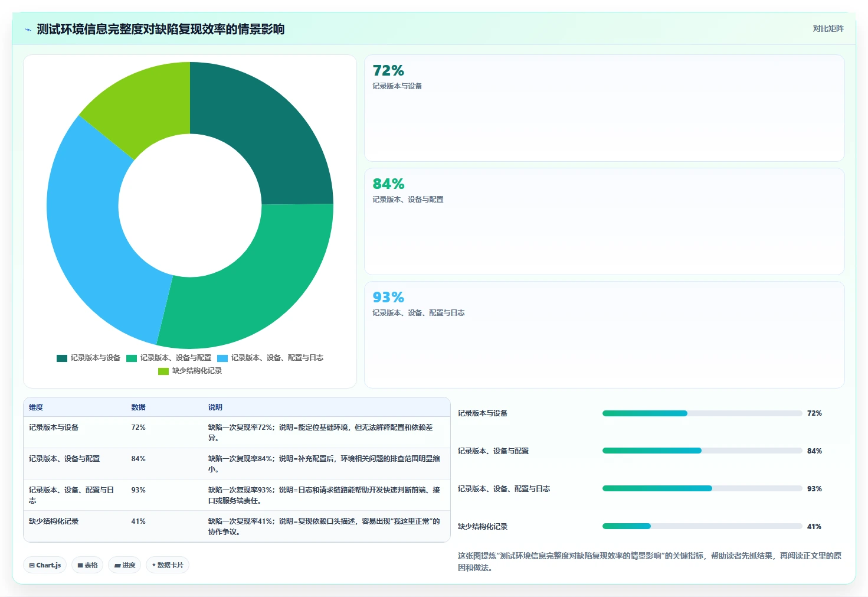Click progress label 记录版本、设备、配置与日志

point(504,489)
